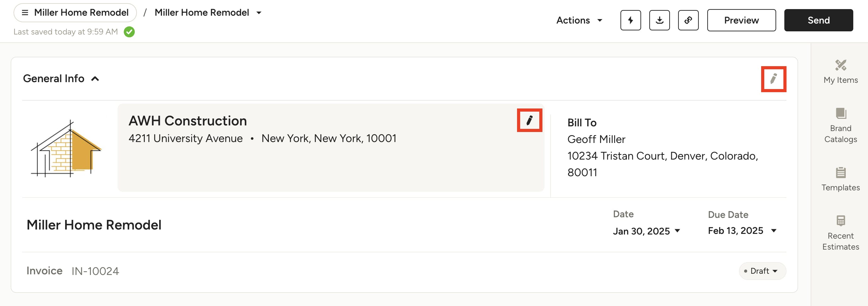Image resolution: width=868 pixels, height=306 pixels.
Task: Click the green saved checkmark status icon
Action: pyautogui.click(x=129, y=32)
